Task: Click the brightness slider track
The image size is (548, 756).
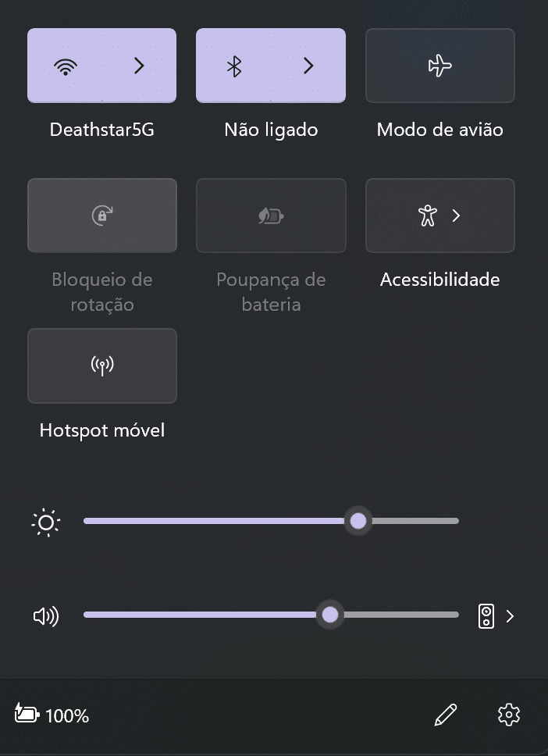Action: pyautogui.click(x=234, y=521)
